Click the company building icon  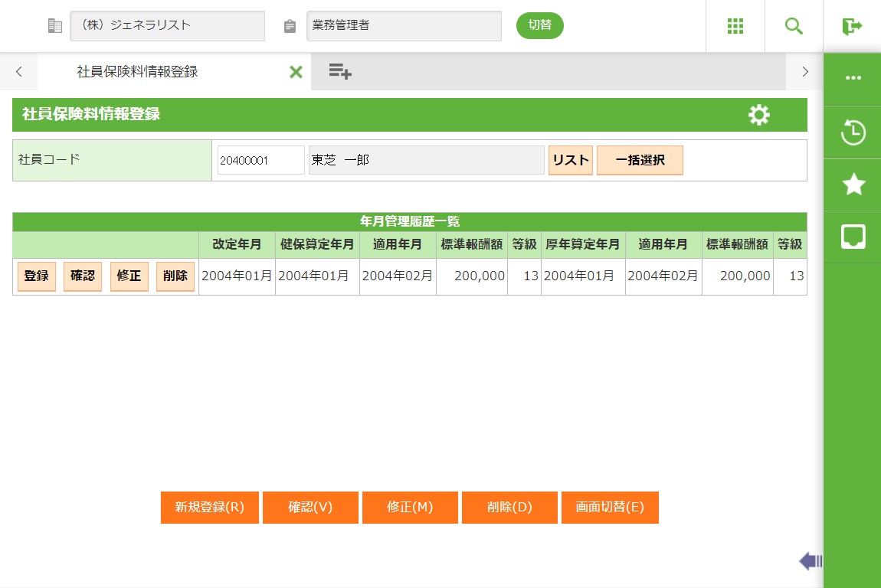tap(54, 26)
